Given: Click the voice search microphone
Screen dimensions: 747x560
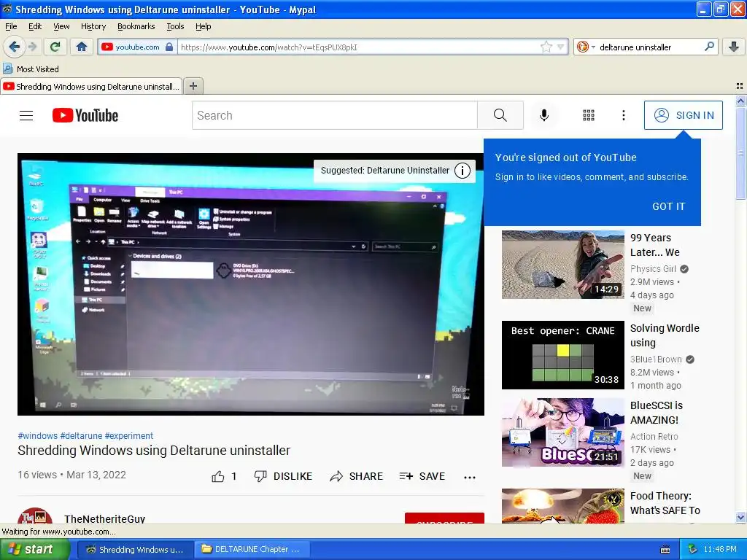Looking at the screenshot, I should click(x=544, y=115).
